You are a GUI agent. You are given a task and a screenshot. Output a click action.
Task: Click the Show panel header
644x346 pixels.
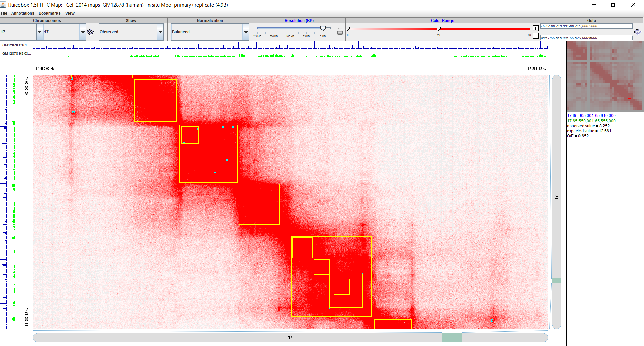coord(131,21)
